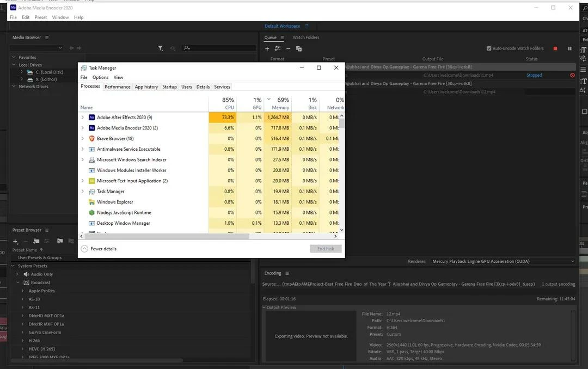Open the Media Browser path dropdown
The width and height of the screenshot is (588, 369).
point(36,48)
